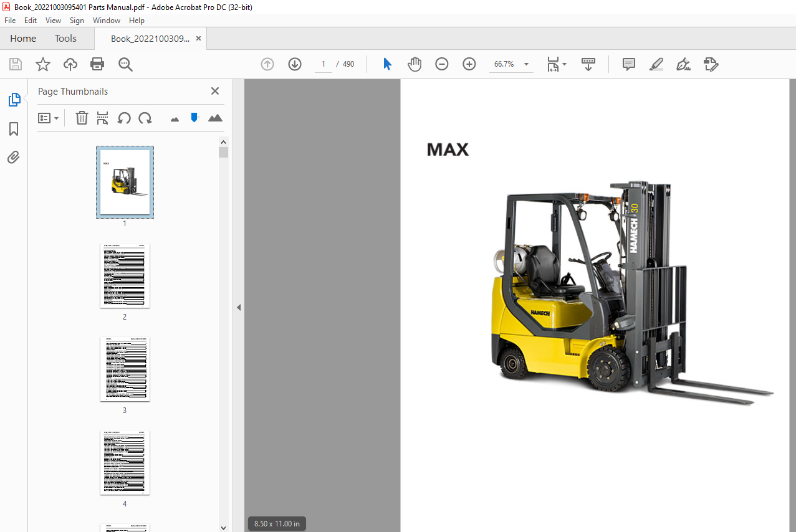Go to the next page
The width and height of the screenshot is (796, 532).
click(x=295, y=64)
